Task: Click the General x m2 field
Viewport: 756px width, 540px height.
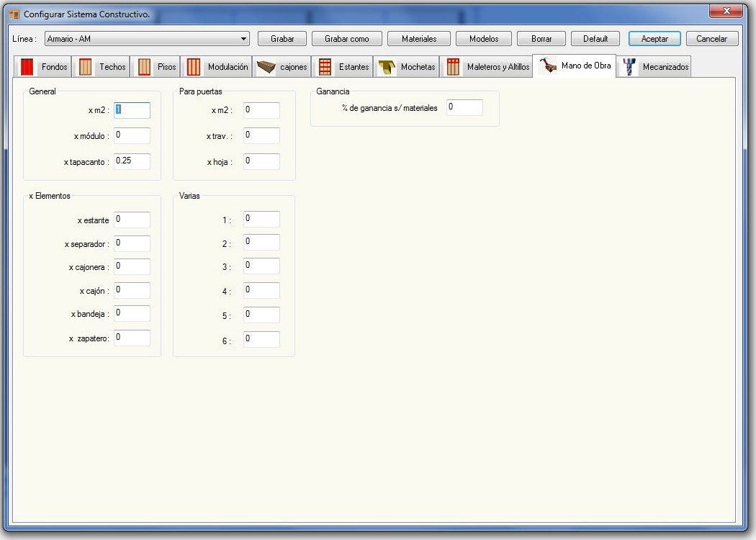Action: click(132, 110)
